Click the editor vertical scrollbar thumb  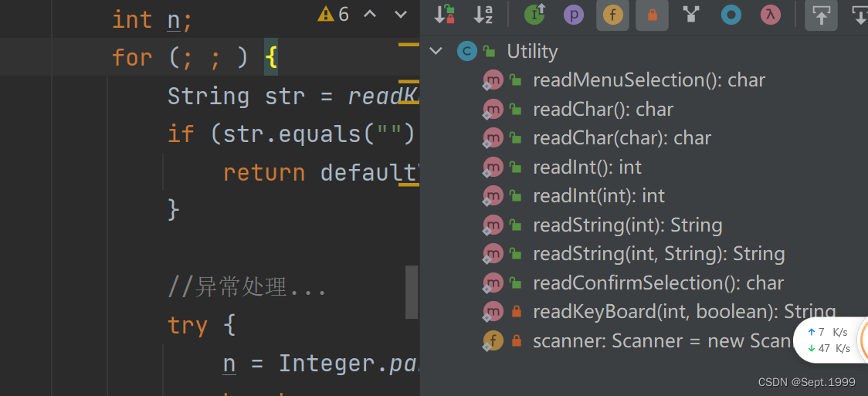[x=412, y=292]
